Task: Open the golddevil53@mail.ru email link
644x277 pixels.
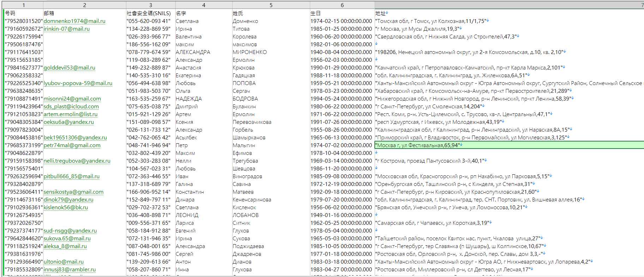Action: pyautogui.click(x=70, y=68)
